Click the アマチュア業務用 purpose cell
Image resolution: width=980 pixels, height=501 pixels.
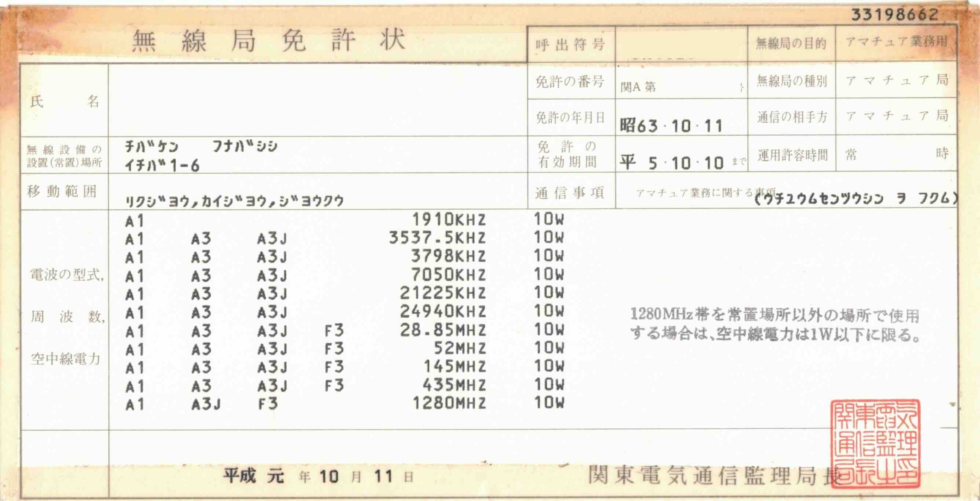pyautogui.click(x=896, y=42)
